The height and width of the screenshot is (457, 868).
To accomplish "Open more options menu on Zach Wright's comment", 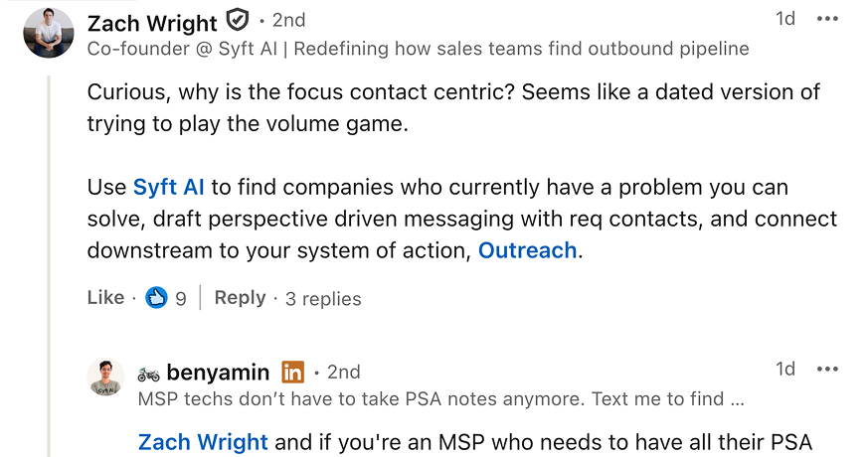I will [827, 19].
